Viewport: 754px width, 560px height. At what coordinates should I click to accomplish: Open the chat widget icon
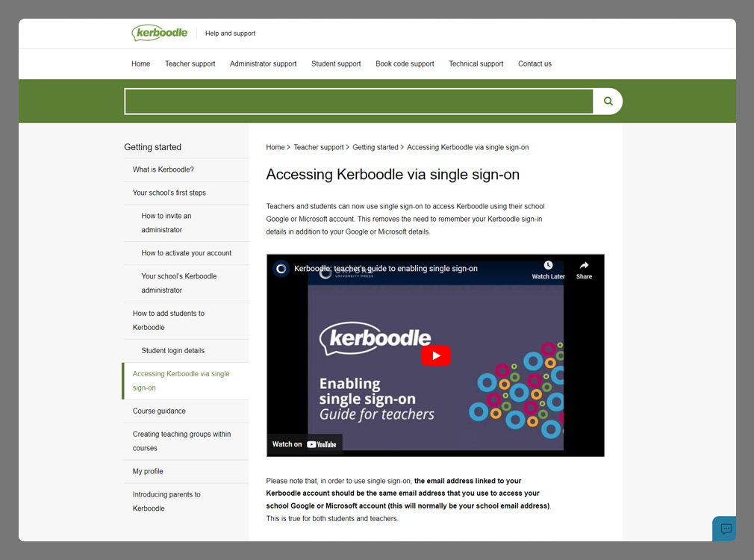tap(726, 529)
